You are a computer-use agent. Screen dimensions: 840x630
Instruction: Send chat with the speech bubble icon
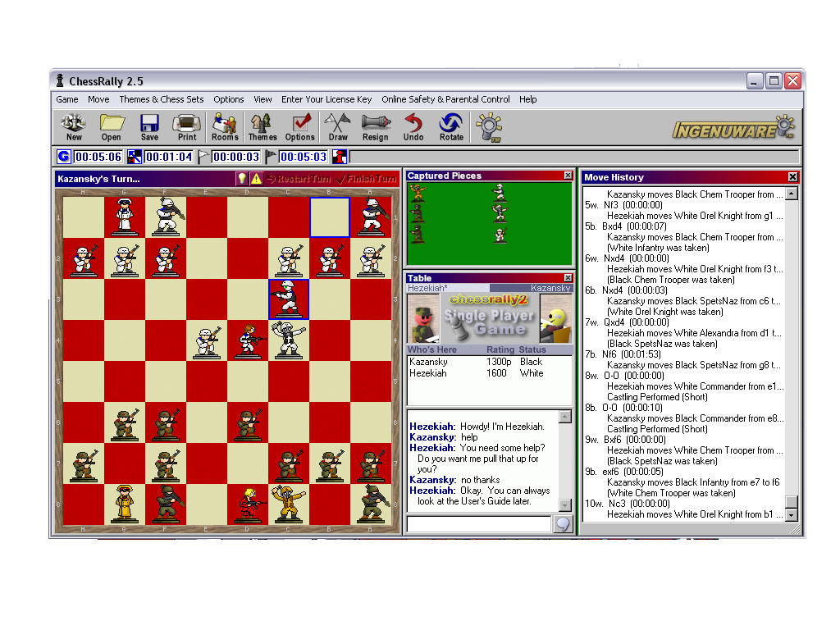[563, 524]
